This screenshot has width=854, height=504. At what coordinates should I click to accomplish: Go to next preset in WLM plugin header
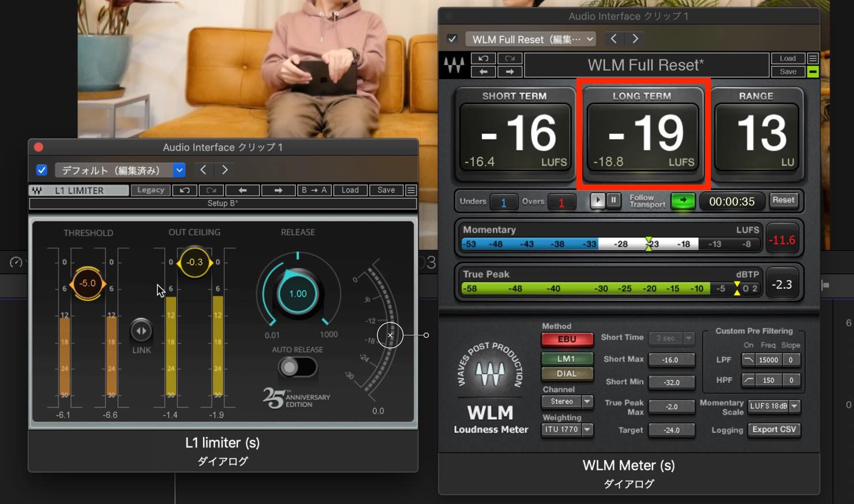[x=635, y=39]
